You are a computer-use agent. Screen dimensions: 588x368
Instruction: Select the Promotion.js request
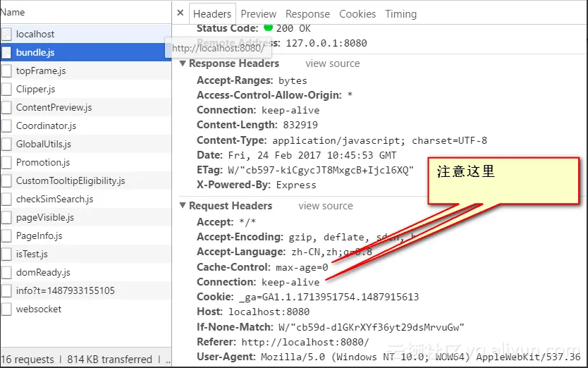(86, 162)
